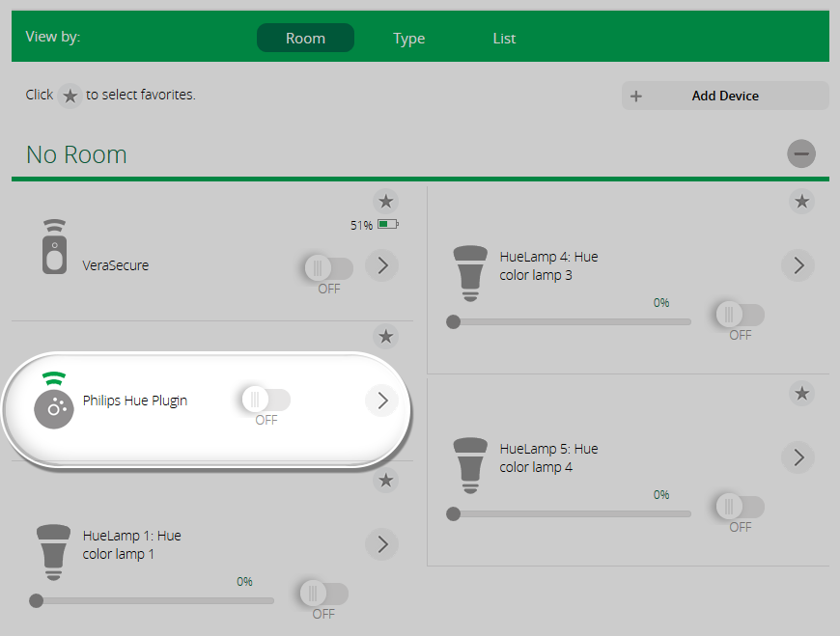Click HueLamp 4 brightness slider handle

click(453, 321)
